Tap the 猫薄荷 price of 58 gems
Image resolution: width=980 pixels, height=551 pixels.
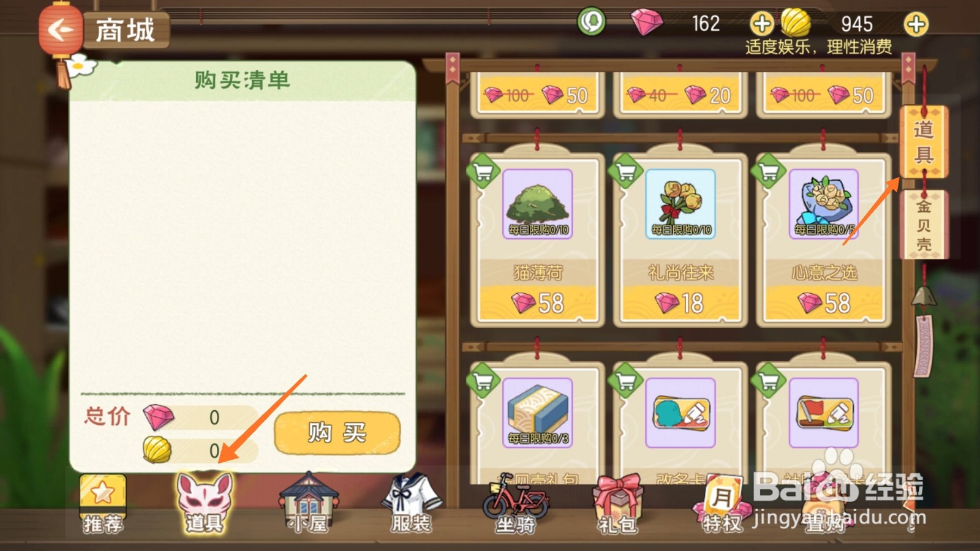pyautogui.click(x=537, y=303)
